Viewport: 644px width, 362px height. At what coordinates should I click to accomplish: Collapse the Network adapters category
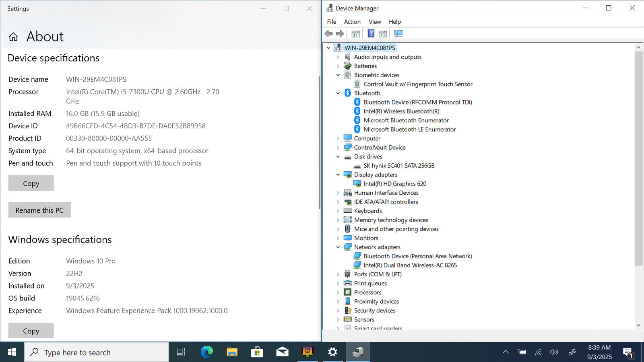click(x=338, y=247)
